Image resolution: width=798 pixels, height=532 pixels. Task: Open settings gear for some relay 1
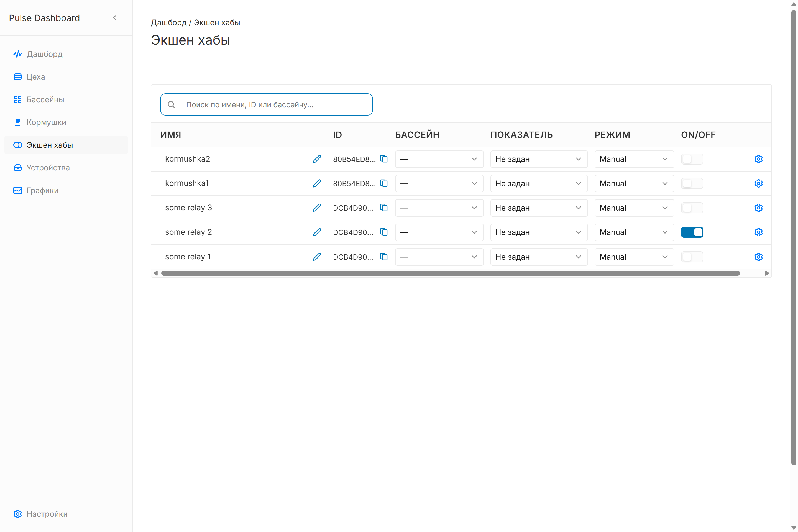(759, 257)
